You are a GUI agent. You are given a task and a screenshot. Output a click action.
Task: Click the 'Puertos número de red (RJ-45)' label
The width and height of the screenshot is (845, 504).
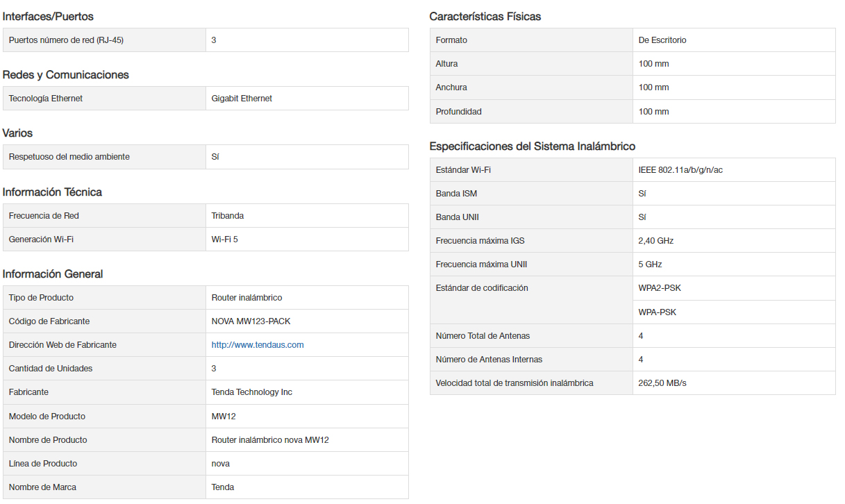pos(66,40)
